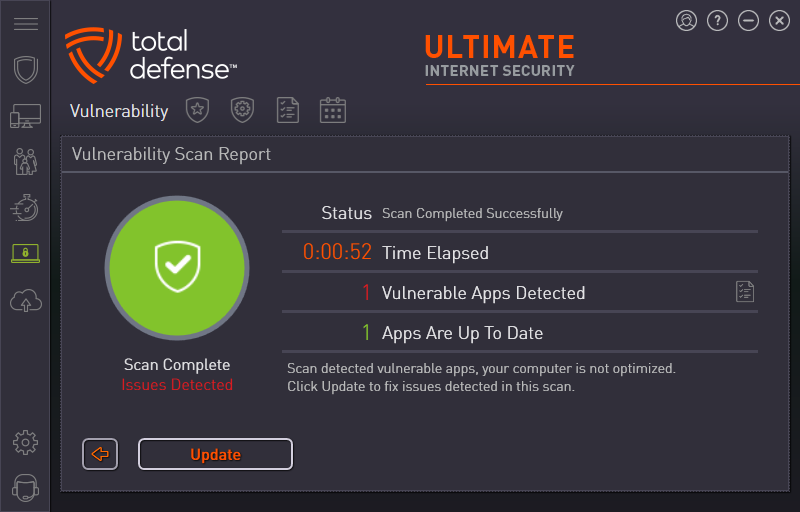Open the help question mark icon
The width and height of the screenshot is (800, 512).
[717, 21]
